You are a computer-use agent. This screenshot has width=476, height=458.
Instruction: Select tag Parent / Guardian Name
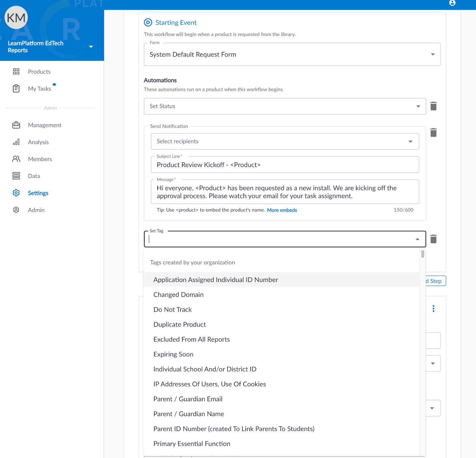click(281, 414)
